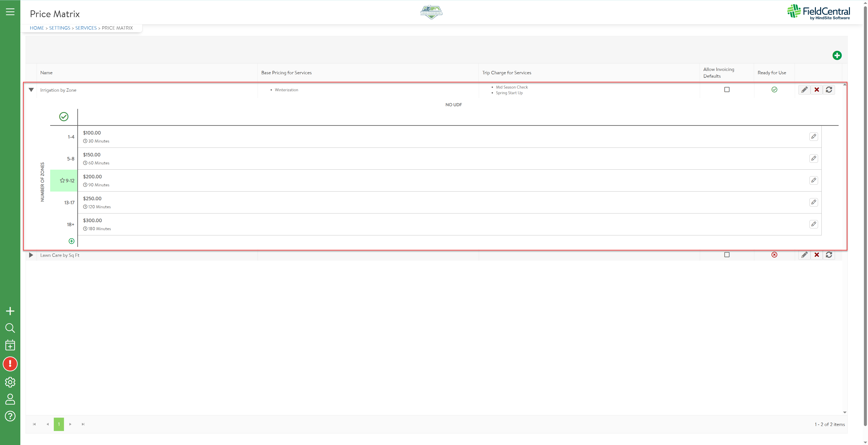This screenshot has height=445, width=868.
Task: Toggle Ready for Use on Lawn Care row
Action: point(774,255)
